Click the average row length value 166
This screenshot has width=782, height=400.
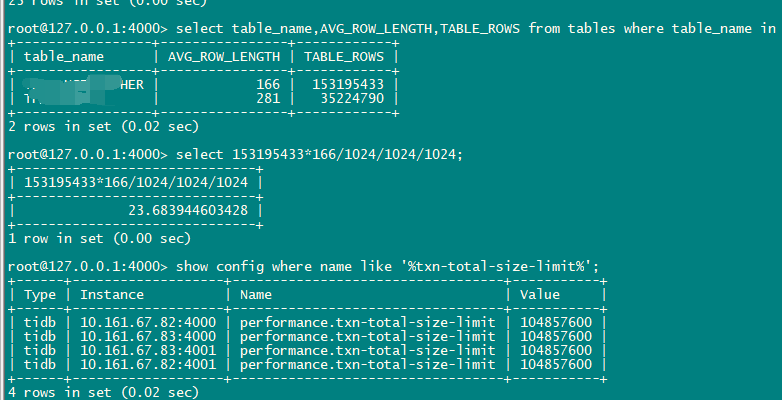click(x=268, y=85)
